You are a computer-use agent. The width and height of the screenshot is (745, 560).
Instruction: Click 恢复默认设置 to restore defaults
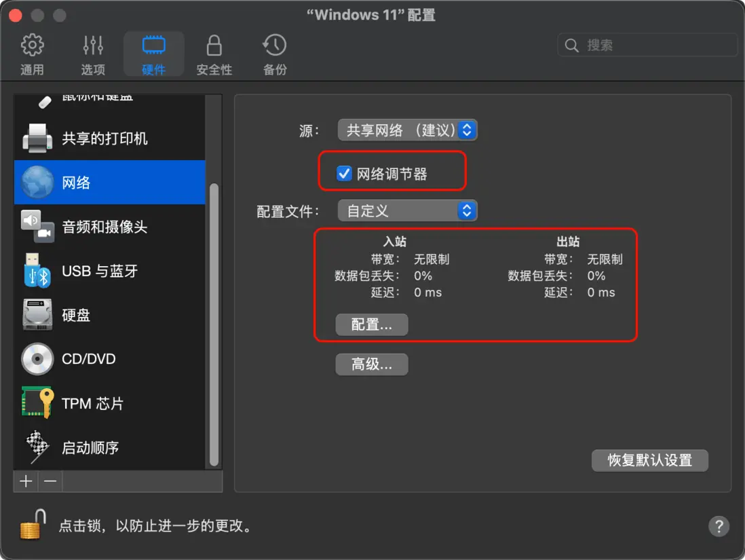[649, 460]
